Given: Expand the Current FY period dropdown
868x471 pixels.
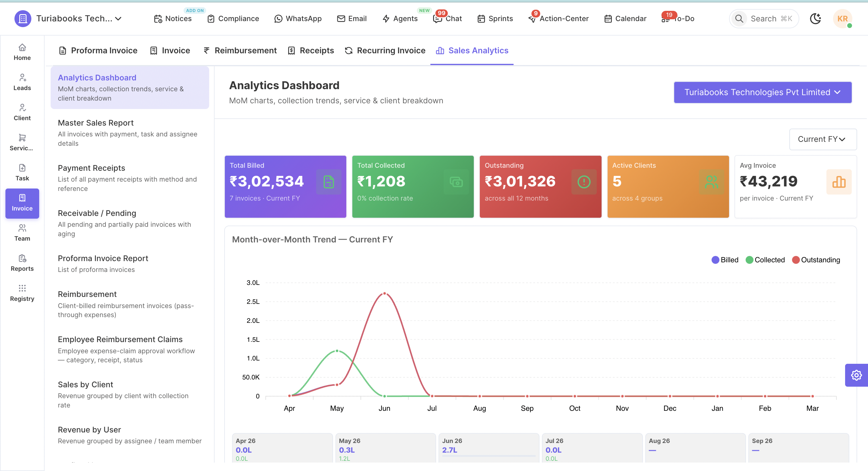Looking at the screenshot, I should [x=823, y=139].
